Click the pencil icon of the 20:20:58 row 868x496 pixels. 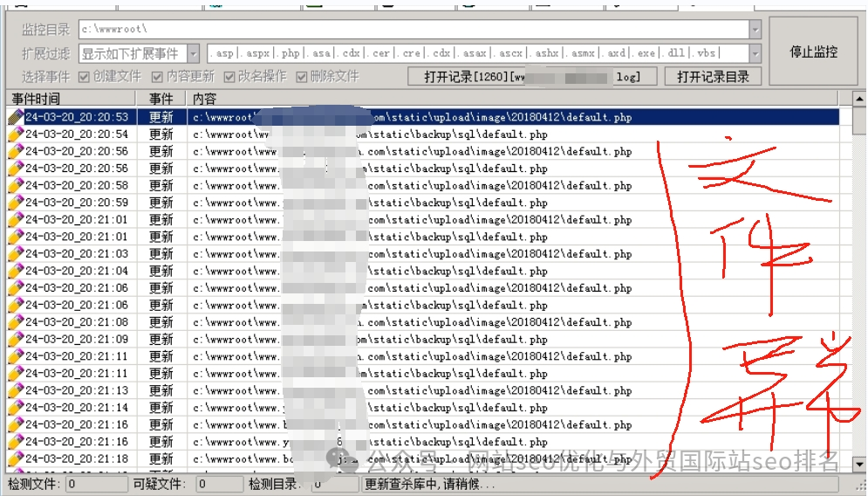point(16,185)
